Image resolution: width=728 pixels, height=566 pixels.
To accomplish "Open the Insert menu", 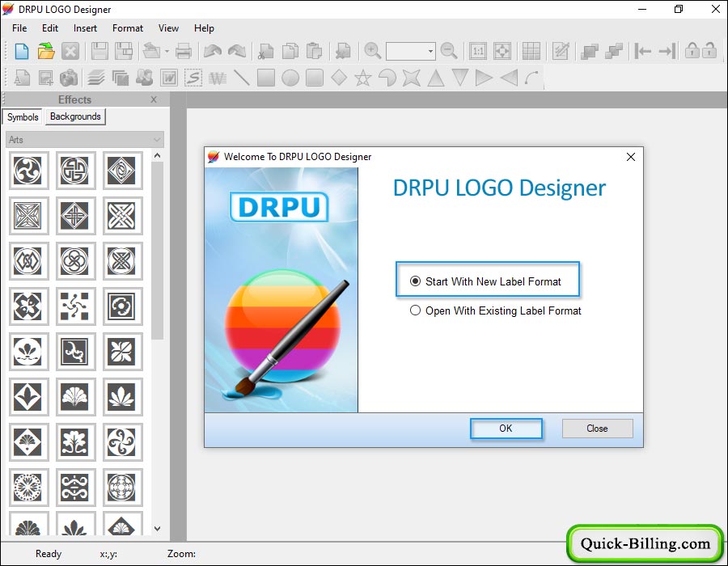I will tap(86, 28).
